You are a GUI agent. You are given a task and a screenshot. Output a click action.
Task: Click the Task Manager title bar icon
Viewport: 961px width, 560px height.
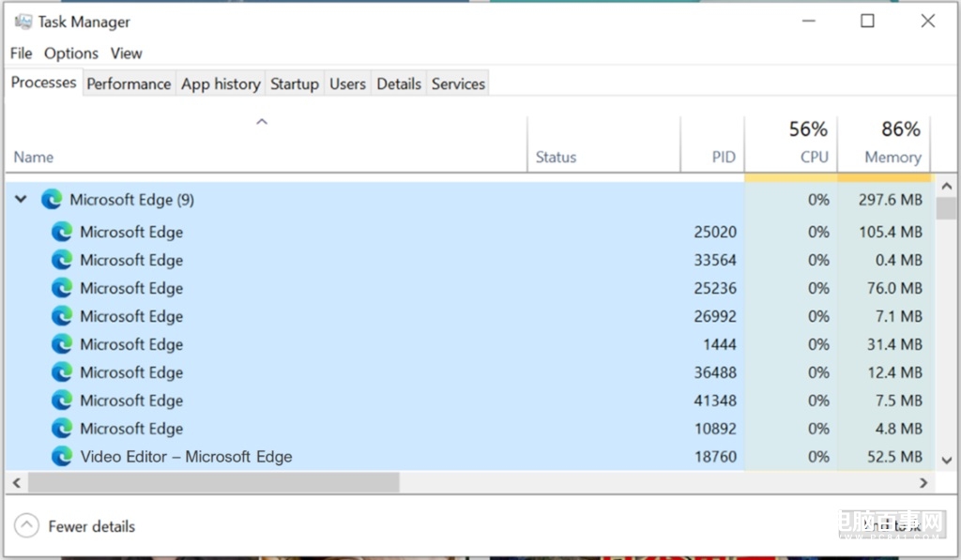tap(23, 22)
